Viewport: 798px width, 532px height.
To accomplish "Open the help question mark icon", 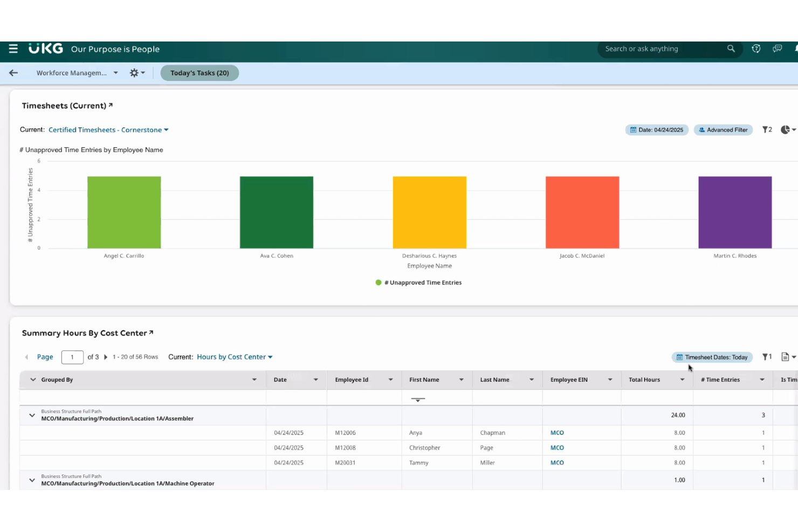I will (x=756, y=49).
